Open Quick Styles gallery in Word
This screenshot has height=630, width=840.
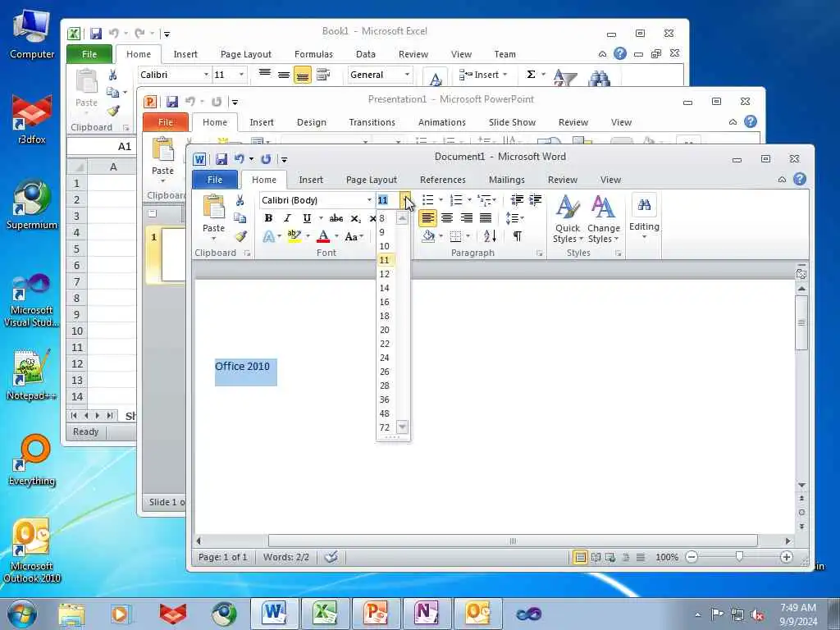click(x=568, y=219)
